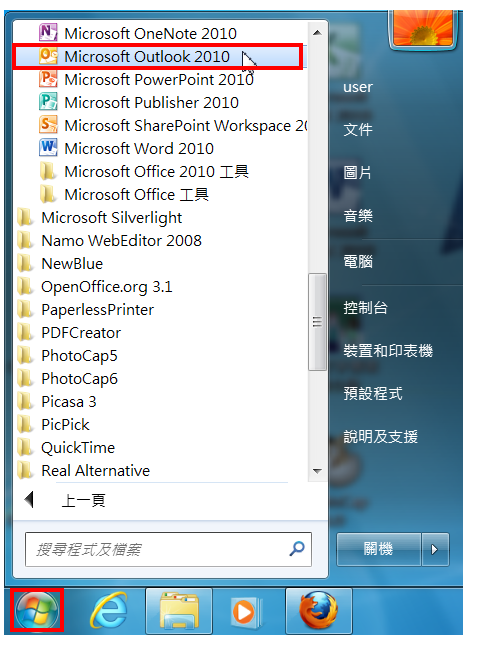Image resolution: width=484 pixels, height=648 pixels.
Task: Open the arrow menu beside 關機
Action: click(x=435, y=549)
